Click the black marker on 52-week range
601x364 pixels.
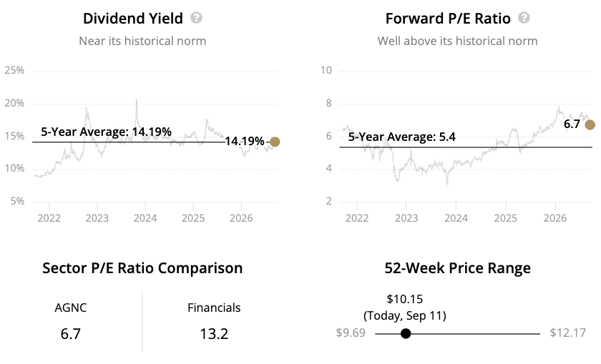406,334
